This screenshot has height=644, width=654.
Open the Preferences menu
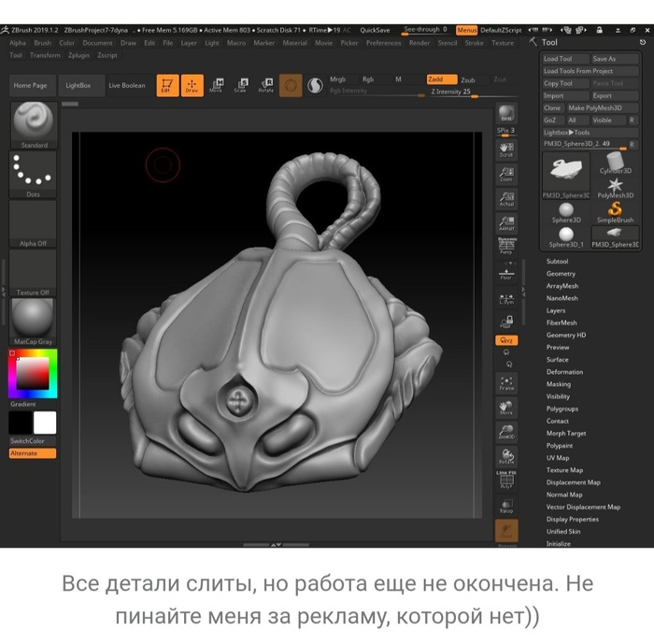click(x=383, y=43)
